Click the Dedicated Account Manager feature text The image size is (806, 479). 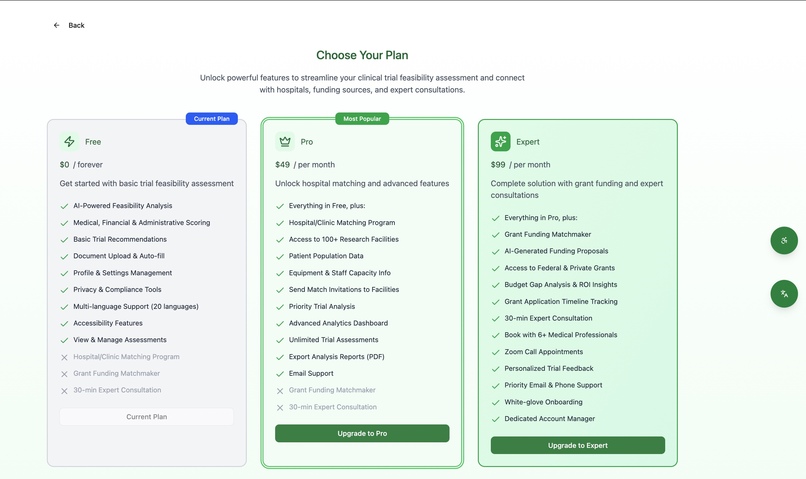(x=549, y=419)
